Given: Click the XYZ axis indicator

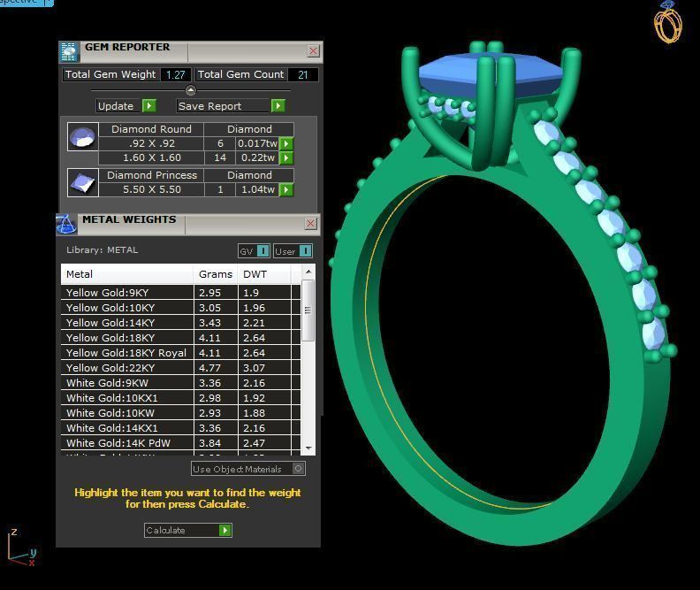Looking at the screenshot, I should 21,548.
